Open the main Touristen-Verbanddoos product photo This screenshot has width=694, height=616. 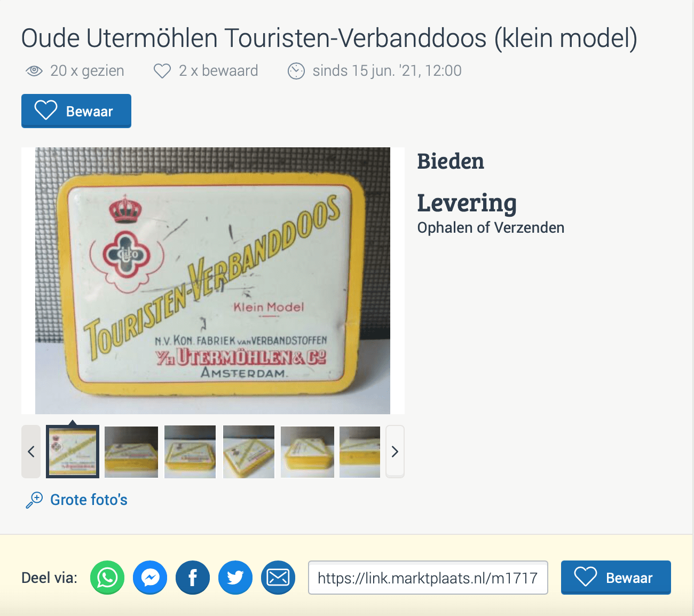click(212, 281)
